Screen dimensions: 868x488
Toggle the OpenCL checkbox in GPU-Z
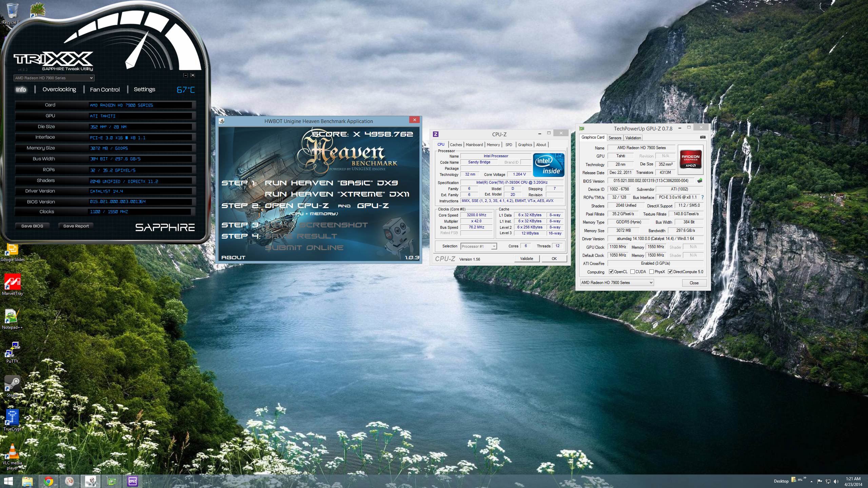[611, 272]
